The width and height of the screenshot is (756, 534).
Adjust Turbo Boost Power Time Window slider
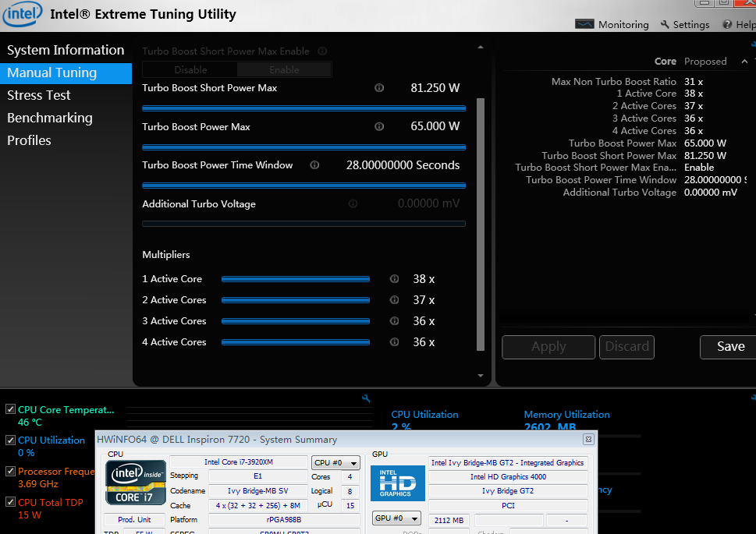(x=303, y=186)
